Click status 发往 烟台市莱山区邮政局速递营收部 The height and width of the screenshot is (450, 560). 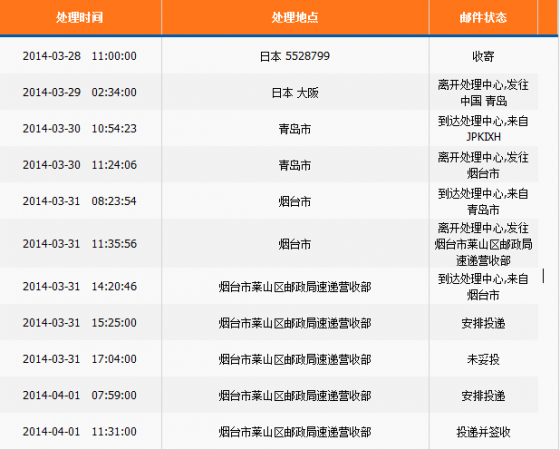[x=483, y=244]
